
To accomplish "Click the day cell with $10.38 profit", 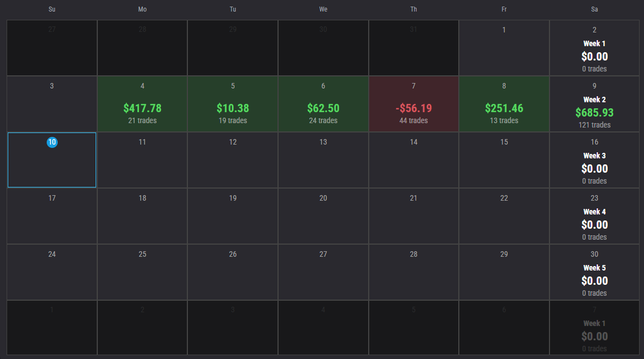I will coord(232,103).
